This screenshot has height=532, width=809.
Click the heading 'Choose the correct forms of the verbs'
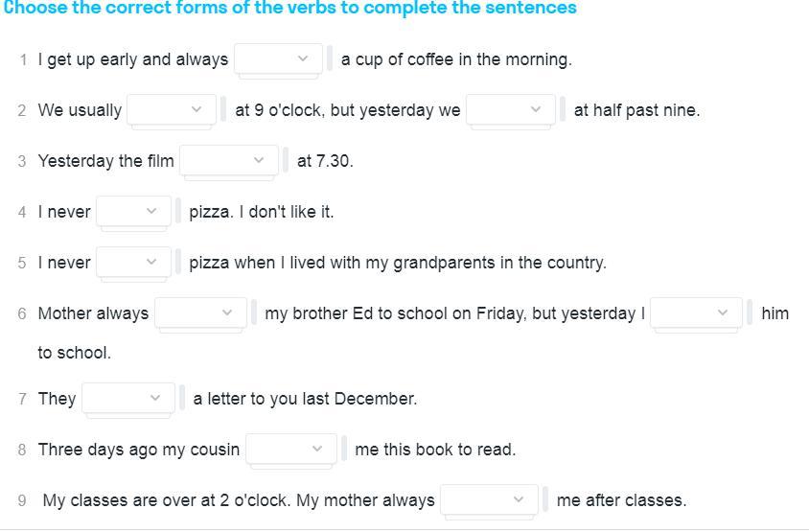pyautogui.click(x=289, y=9)
